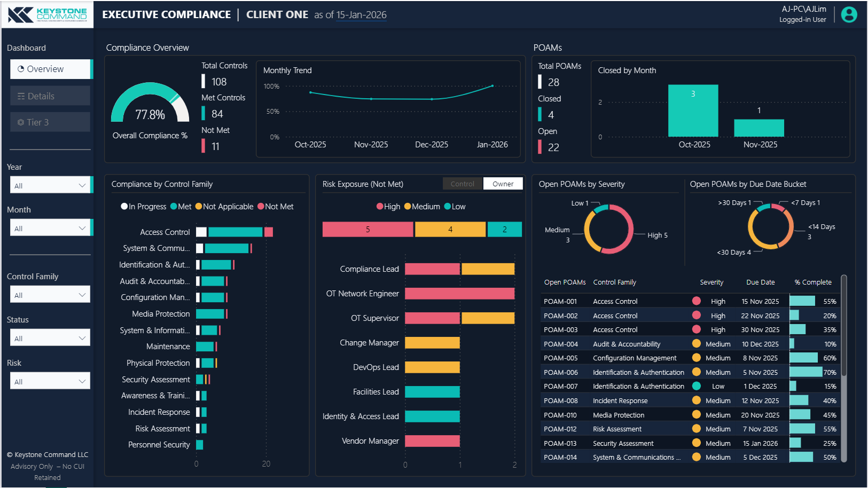Click the red severity dot for POAM-001
868x488 pixels.
coord(696,301)
